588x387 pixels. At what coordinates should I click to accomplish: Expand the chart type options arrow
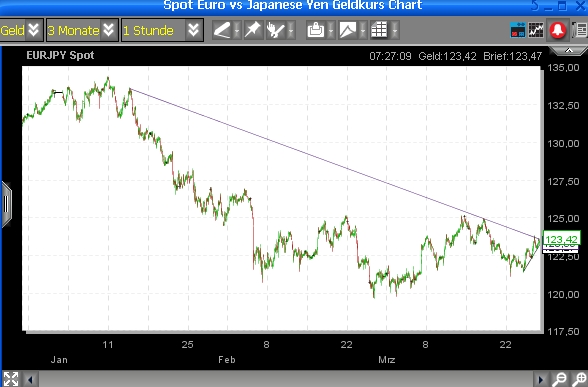363,30
